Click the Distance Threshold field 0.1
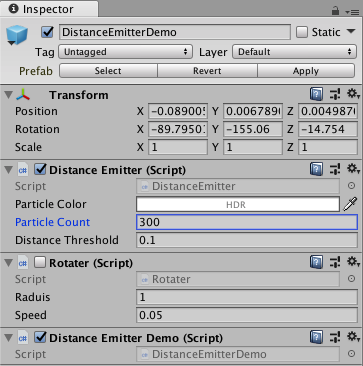Viewport: 363px width, 366px height. click(247, 240)
